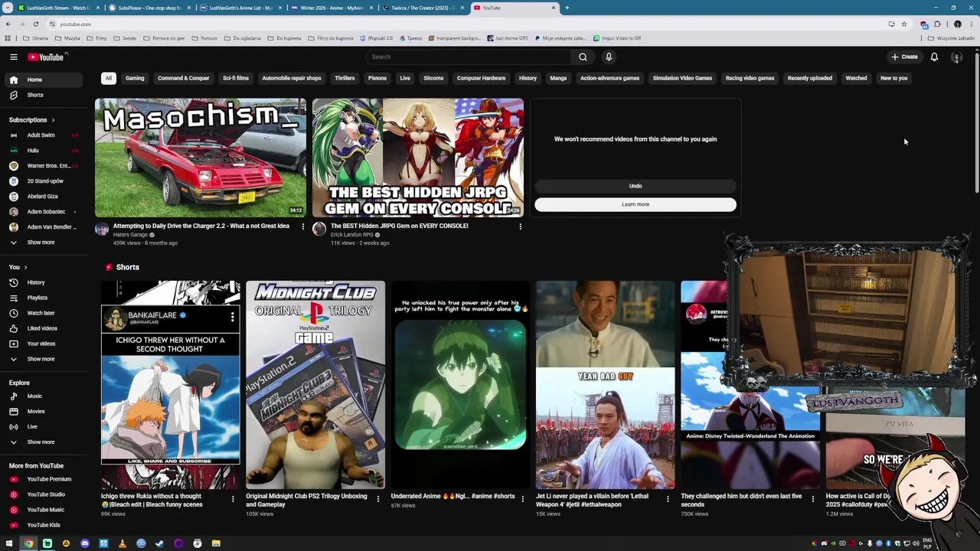
Task: Open the YouTube hamburger guide menu
Action: click(x=13, y=57)
